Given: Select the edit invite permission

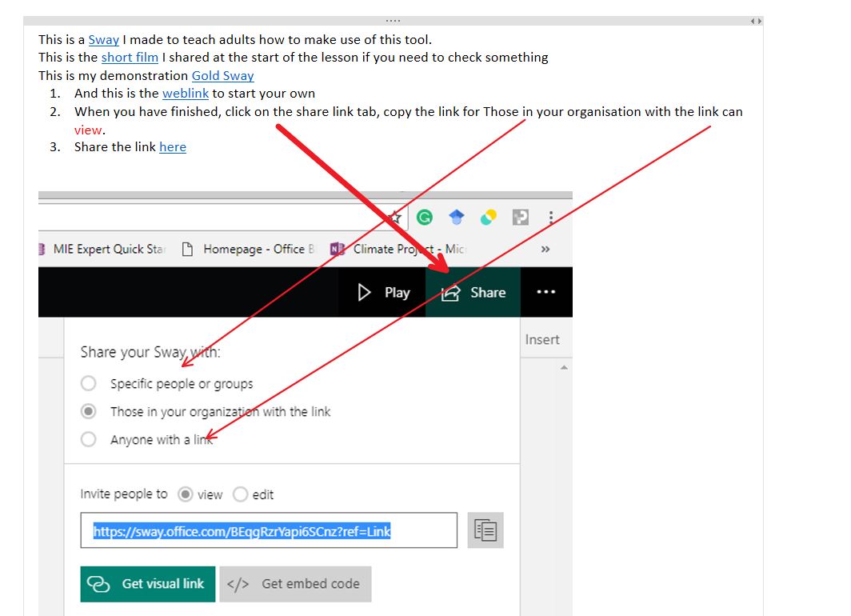Looking at the screenshot, I should pos(240,494).
